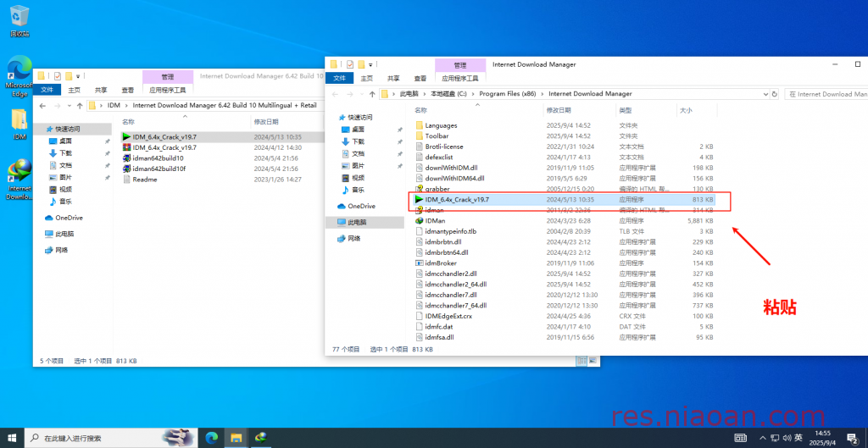This screenshot has height=448, width=868.
Task: Click 英 input method indicator
Action: pyautogui.click(x=798, y=438)
